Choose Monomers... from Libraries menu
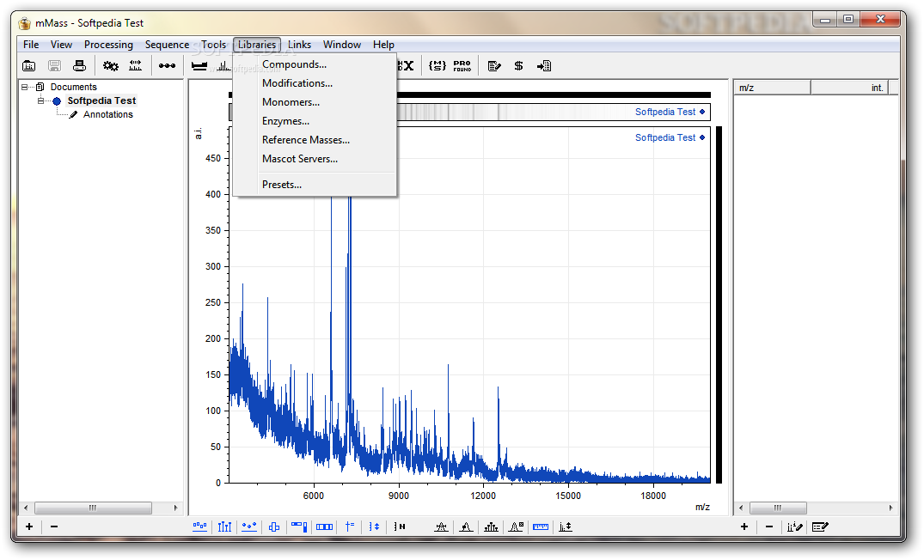Image resolution: width=924 pixels, height=560 pixels. pos(315,102)
